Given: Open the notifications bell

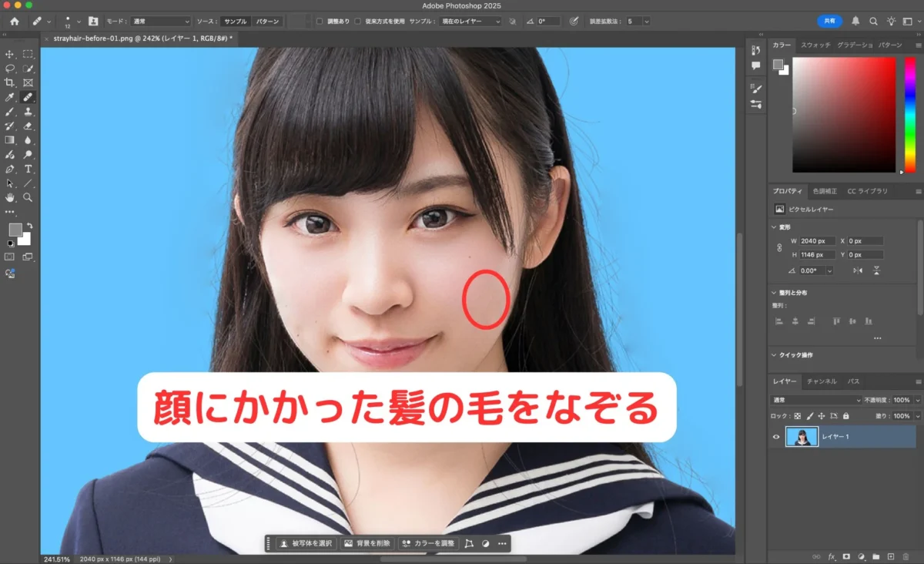Looking at the screenshot, I should point(856,22).
